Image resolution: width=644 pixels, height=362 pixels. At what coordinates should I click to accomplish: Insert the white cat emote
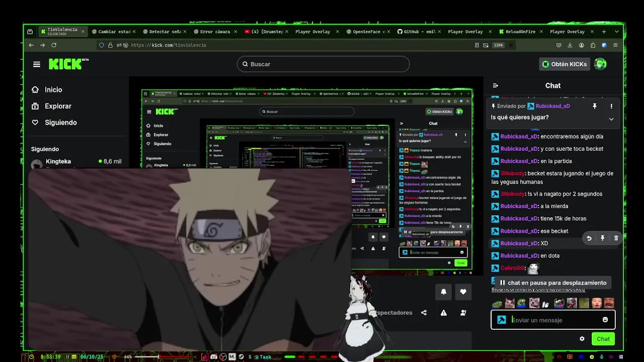[x=509, y=303]
